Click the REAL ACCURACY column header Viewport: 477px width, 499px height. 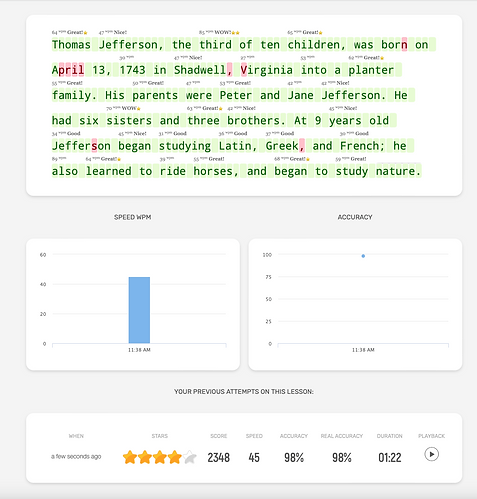(x=342, y=436)
